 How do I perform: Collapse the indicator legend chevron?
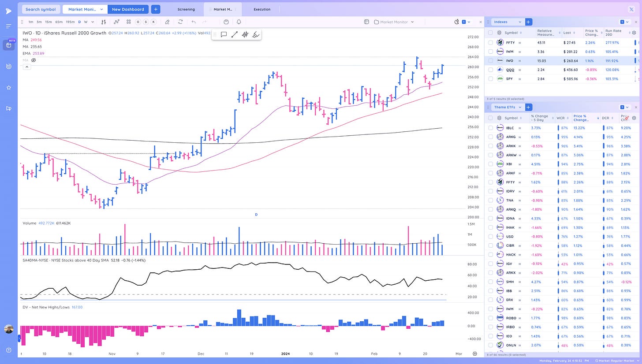[27, 67]
